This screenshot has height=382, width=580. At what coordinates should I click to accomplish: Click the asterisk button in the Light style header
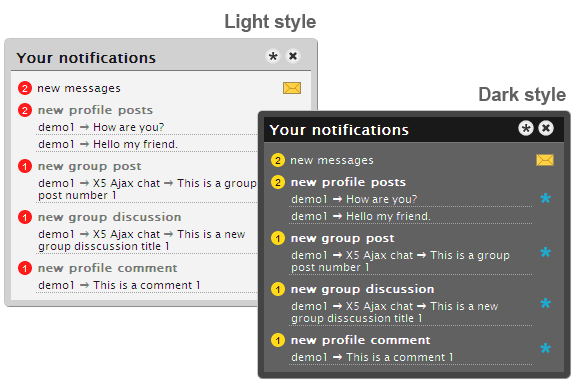click(273, 57)
